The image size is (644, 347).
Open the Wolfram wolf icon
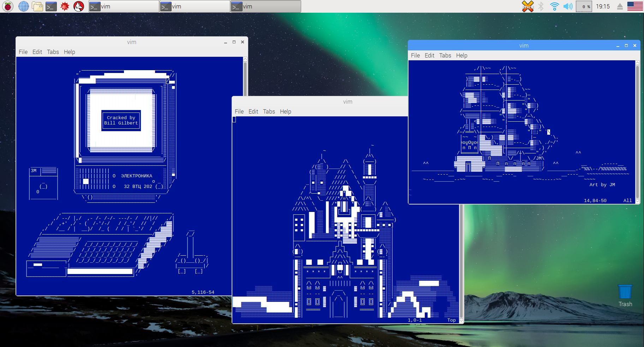[79, 6]
